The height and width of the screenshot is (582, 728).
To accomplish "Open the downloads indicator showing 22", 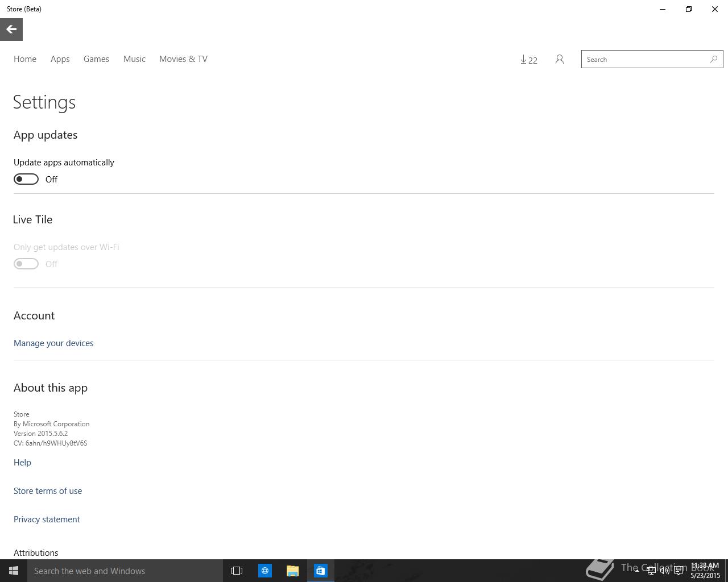I will point(528,60).
